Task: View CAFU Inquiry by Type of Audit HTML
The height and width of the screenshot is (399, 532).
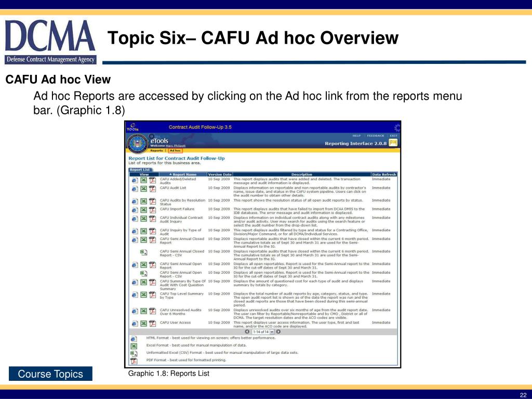Action: tap(135, 231)
